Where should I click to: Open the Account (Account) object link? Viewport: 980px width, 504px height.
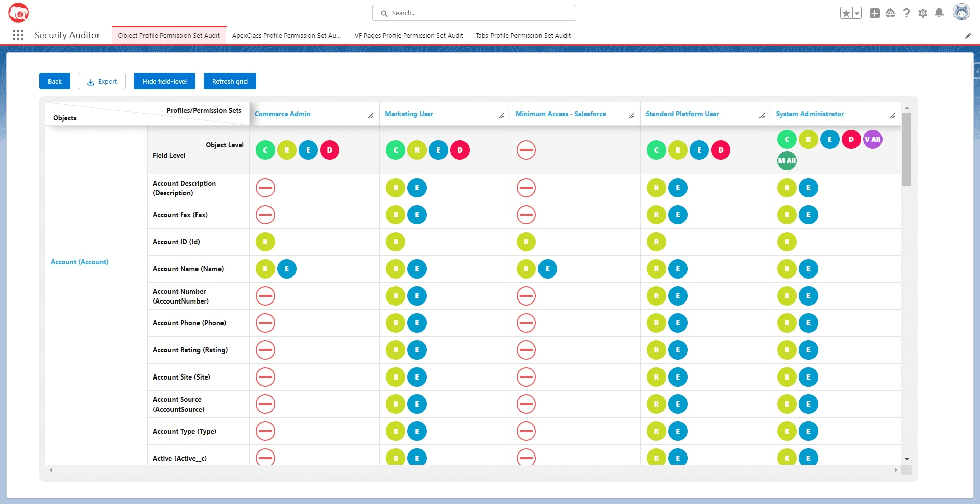point(79,262)
